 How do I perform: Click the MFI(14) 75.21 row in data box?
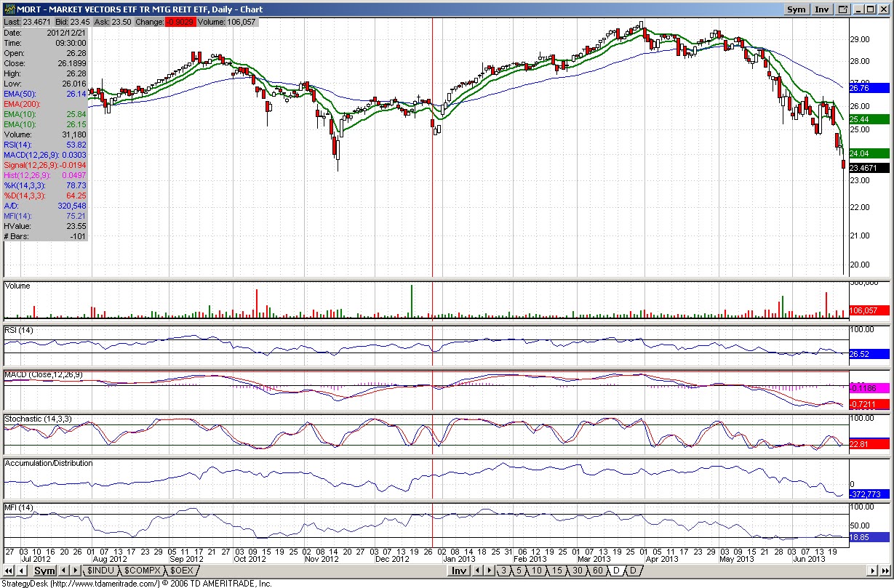point(45,216)
